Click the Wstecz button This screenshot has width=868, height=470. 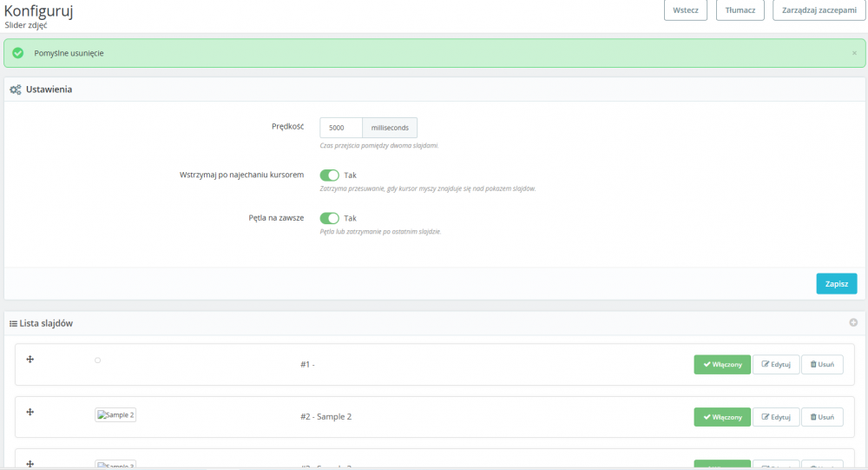(x=686, y=10)
